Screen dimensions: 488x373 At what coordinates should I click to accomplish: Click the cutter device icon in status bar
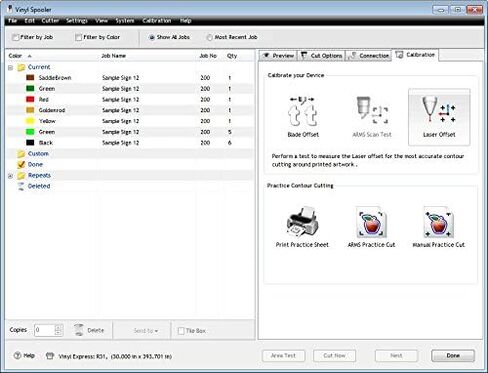50,356
